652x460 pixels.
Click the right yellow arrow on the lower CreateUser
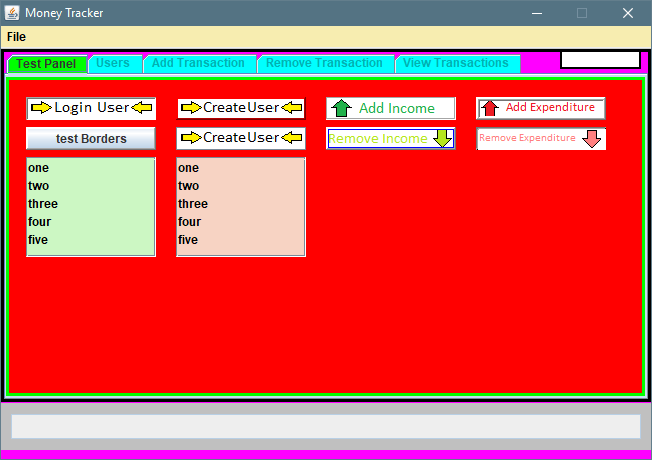click(291, 138)
